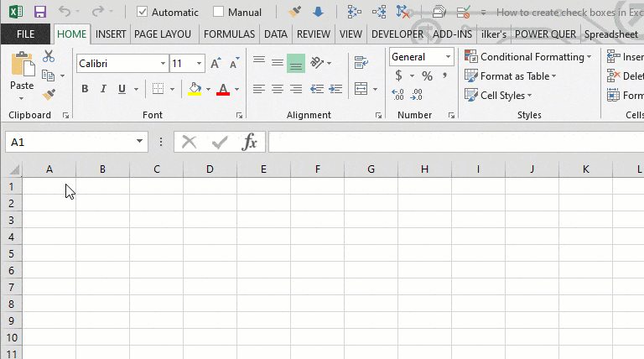Switch to the FORMULAS tab
The width and height of the screenshot is (644, 359).
click(x=229, y=34)
